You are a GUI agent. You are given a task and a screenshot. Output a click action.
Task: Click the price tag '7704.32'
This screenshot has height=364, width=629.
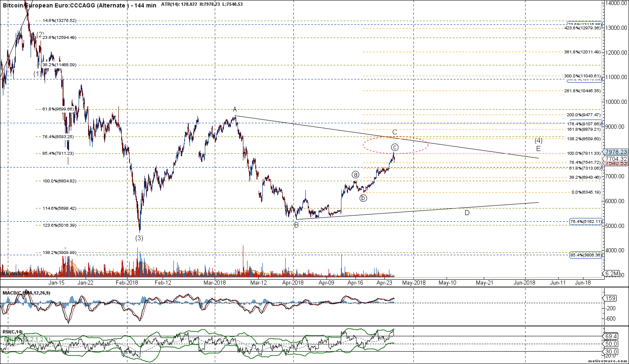[616, 159]
